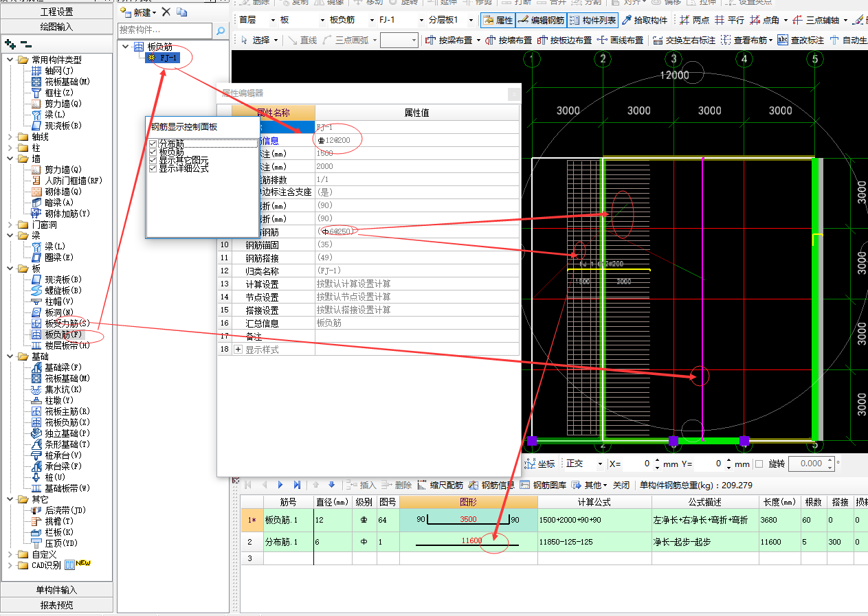Click the delete X icon beside 新建

tap(166, 12)
